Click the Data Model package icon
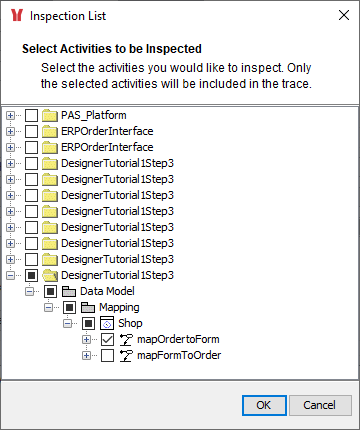Viewport: 360px width, 430px height. (69, 291)
